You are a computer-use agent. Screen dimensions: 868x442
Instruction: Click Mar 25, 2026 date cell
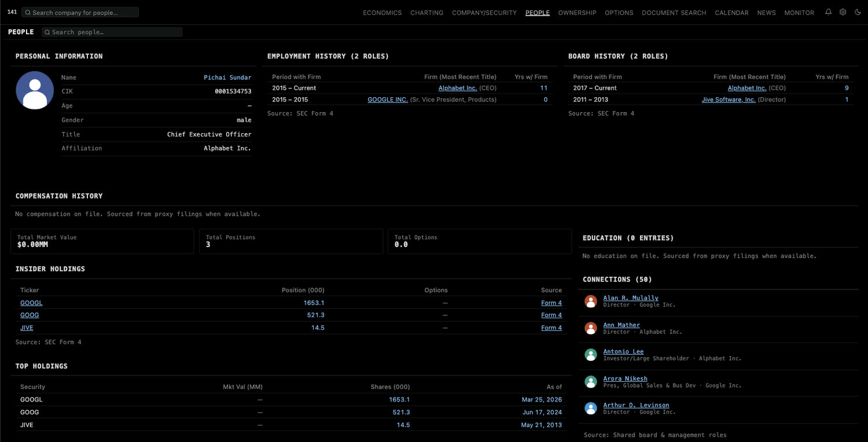tap(542, 400)
